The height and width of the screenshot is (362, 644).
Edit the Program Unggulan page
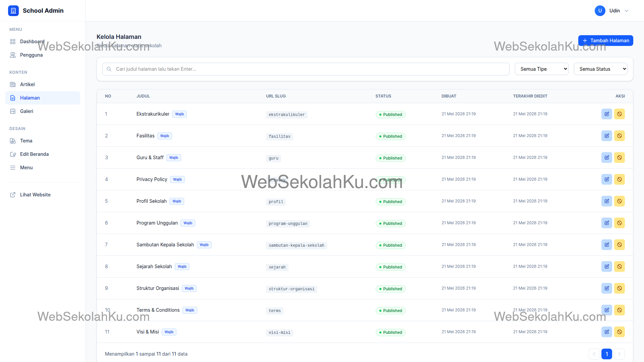pos(607,223)
